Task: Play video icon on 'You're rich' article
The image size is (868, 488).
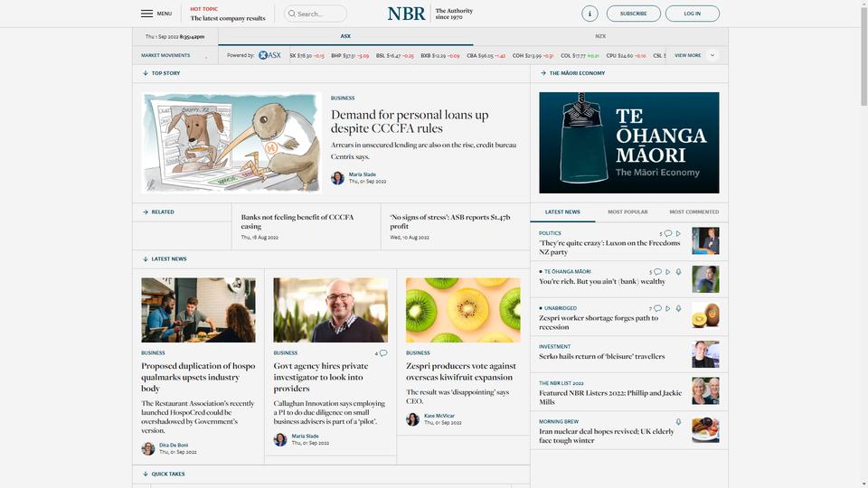Action: click(x=667, y=272)
